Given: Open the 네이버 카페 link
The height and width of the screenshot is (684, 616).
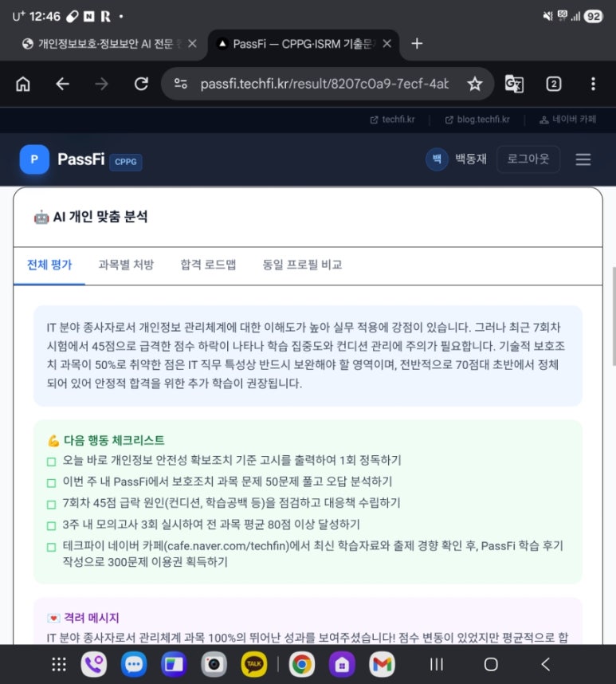Looking at the screenshot, I should (x=567, y=120).
